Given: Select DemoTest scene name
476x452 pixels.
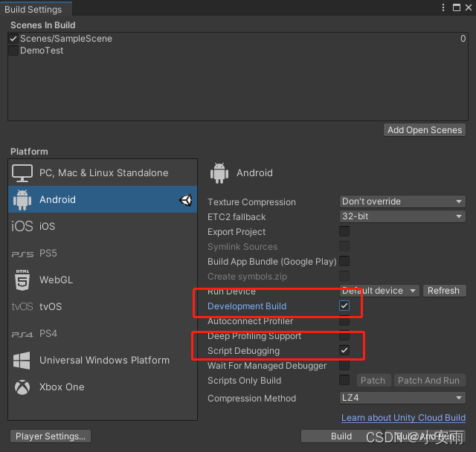Looking at the screenshot, I should click(42, 51).
